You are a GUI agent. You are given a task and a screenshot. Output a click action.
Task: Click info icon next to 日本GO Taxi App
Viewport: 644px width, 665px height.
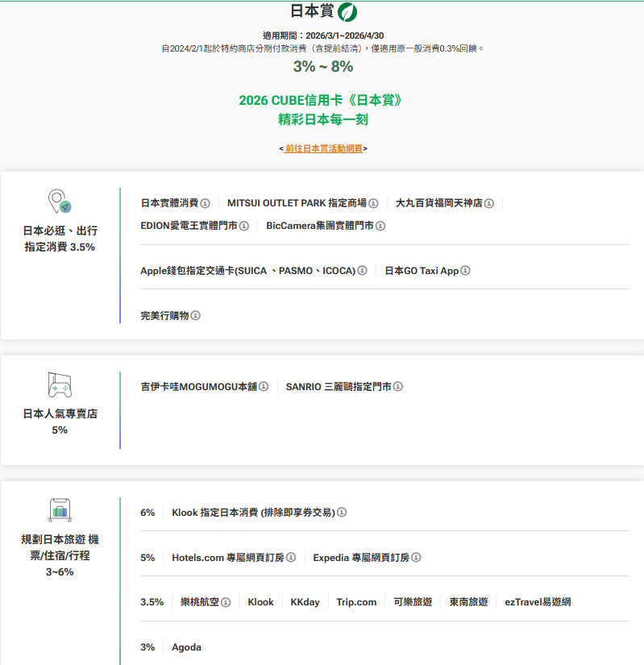point(465,271)
